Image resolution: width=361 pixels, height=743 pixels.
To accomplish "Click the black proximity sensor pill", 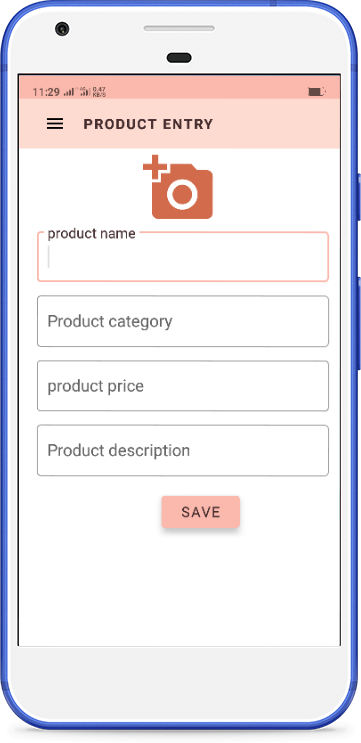I will (179, 58).
